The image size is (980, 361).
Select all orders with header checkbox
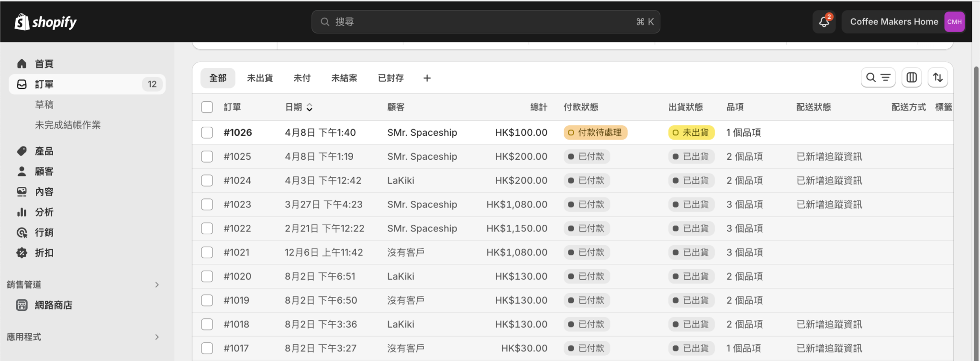[207, 107]
